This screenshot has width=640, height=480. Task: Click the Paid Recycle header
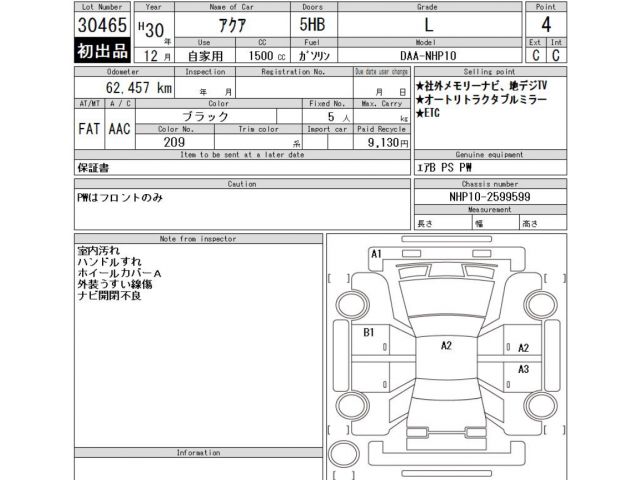click(x=382, y=129)
